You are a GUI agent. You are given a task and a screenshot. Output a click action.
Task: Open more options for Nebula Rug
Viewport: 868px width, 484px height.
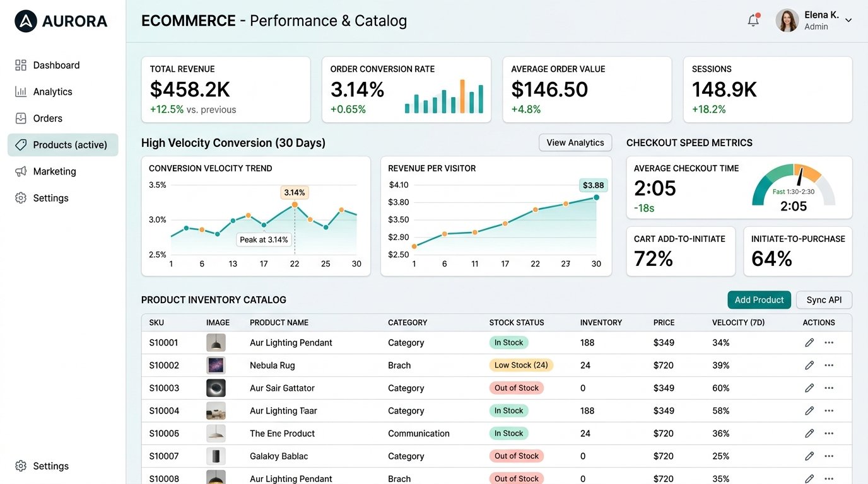pyautogui.click(x=829, y=366)
